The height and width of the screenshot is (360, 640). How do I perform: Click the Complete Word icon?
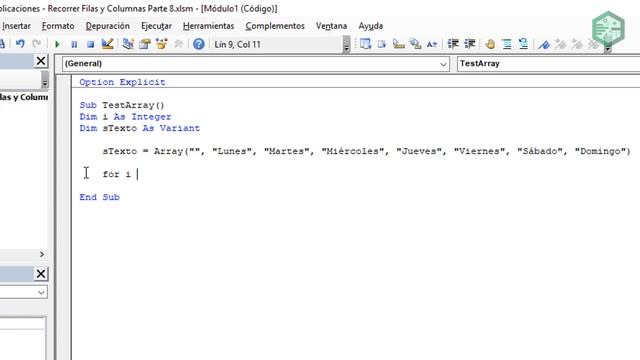pos(432,44)
